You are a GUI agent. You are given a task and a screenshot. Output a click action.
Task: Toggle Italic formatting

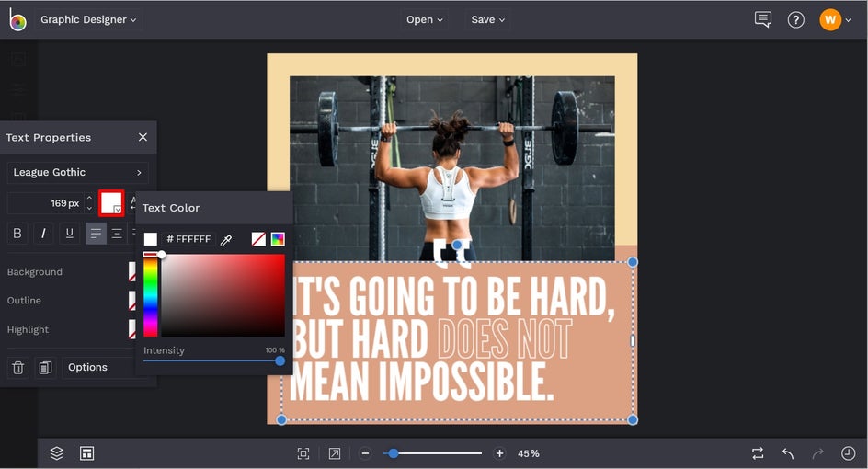43,233
